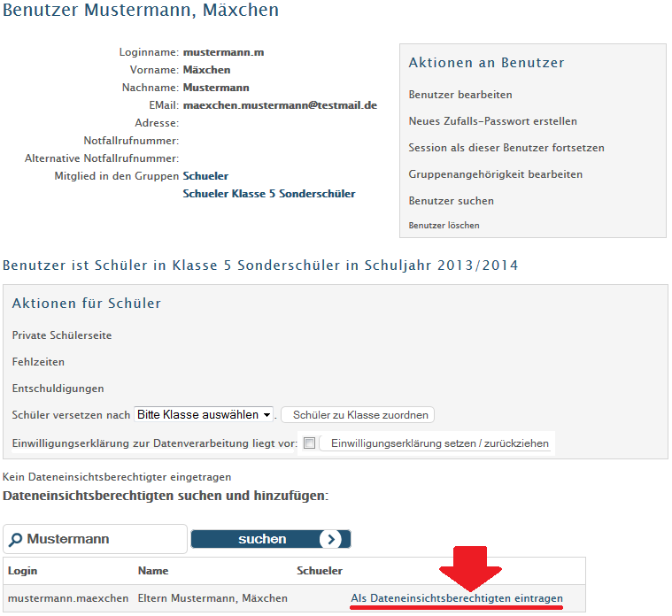Open the Benutzer bearbeiten link
672x616 pixels.
[x=460, y=95]
